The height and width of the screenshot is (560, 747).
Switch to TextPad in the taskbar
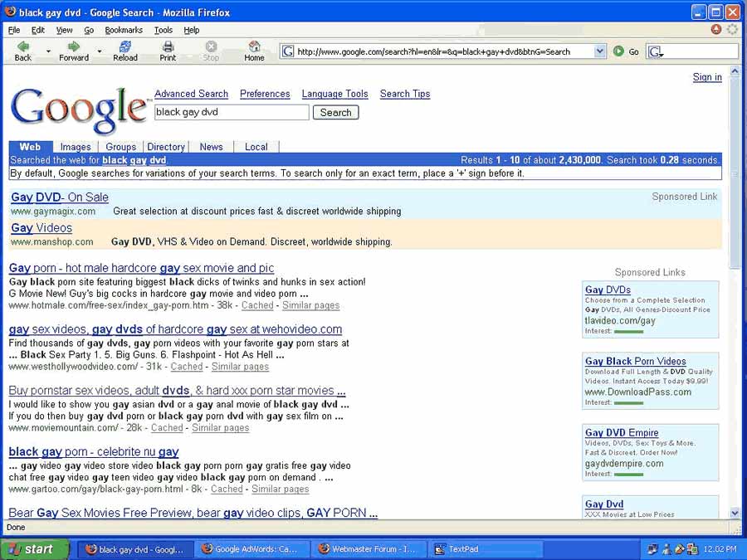(x=486, y=549)
